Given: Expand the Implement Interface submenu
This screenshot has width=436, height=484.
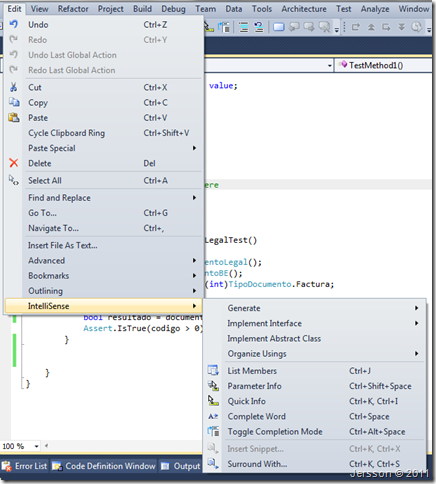Looking at the screenshot, I should pyautogui.click(x=416, y=323).
